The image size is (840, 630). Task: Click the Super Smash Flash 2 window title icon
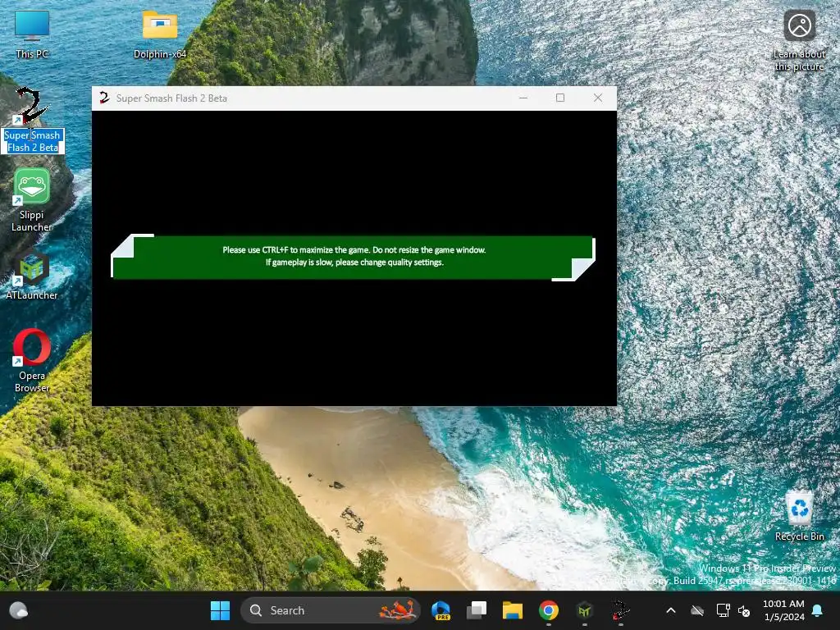click(x=104, y=98)
